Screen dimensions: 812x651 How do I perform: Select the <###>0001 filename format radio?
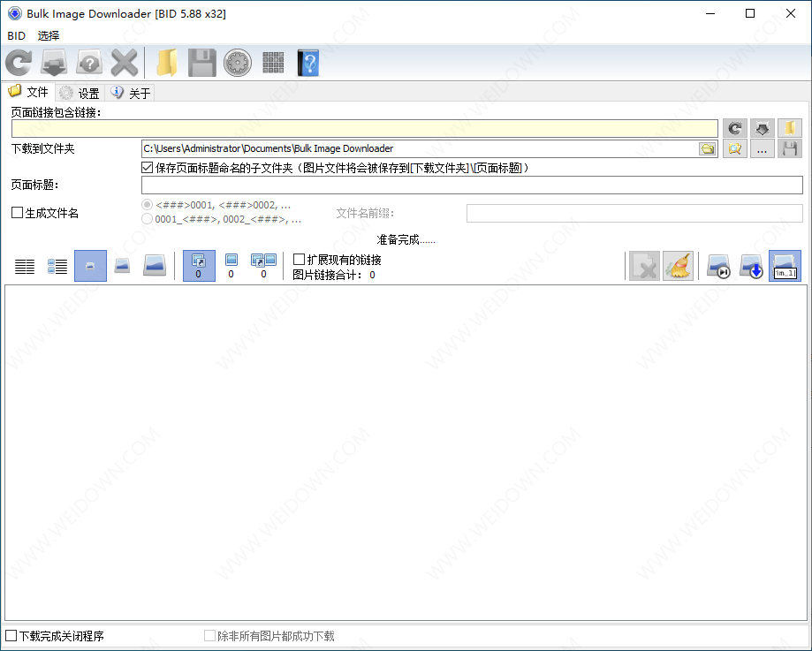147,205
